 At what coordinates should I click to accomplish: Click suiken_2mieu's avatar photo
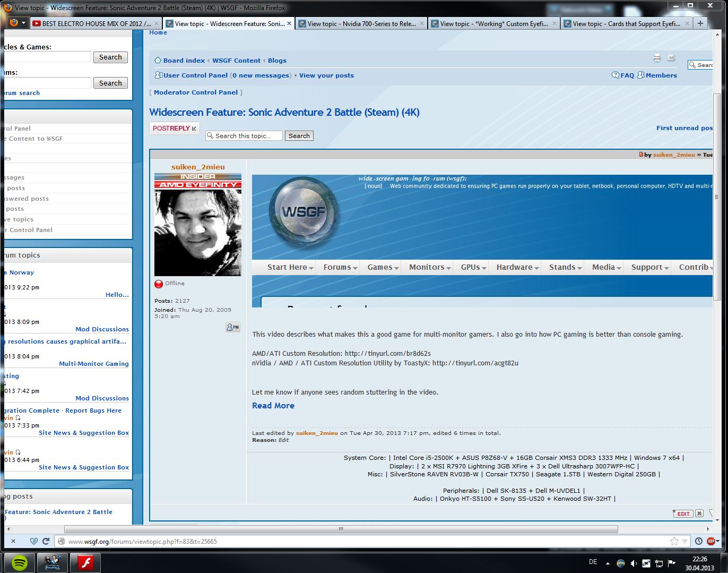(198, 233)
